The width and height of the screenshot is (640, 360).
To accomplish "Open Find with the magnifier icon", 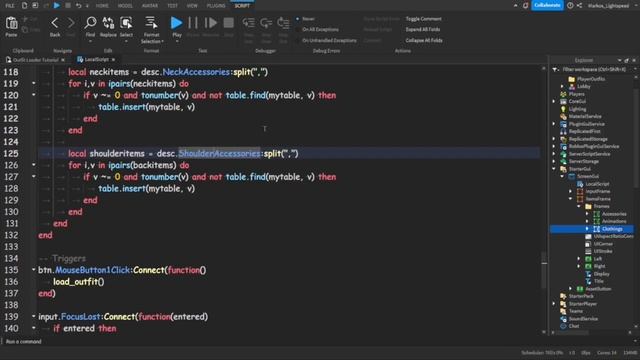I will point(90,23).
